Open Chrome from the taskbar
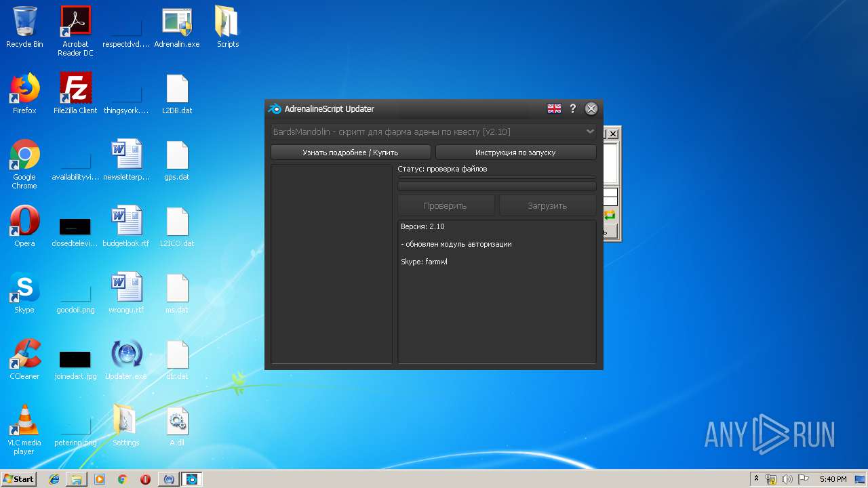The image size is (868, 488). pyautogui.click(x=123, y=479)
